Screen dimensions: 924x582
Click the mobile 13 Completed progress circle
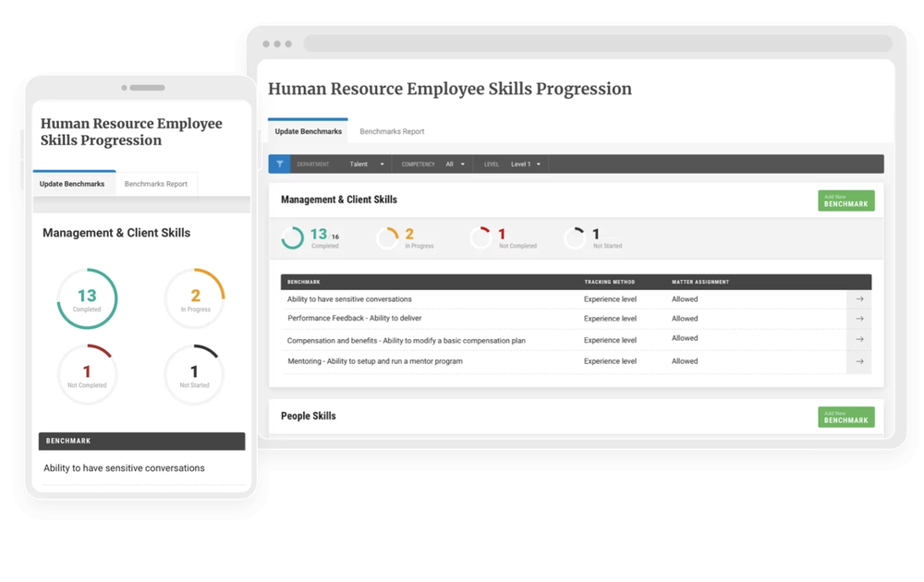click(x=87, y=298)
